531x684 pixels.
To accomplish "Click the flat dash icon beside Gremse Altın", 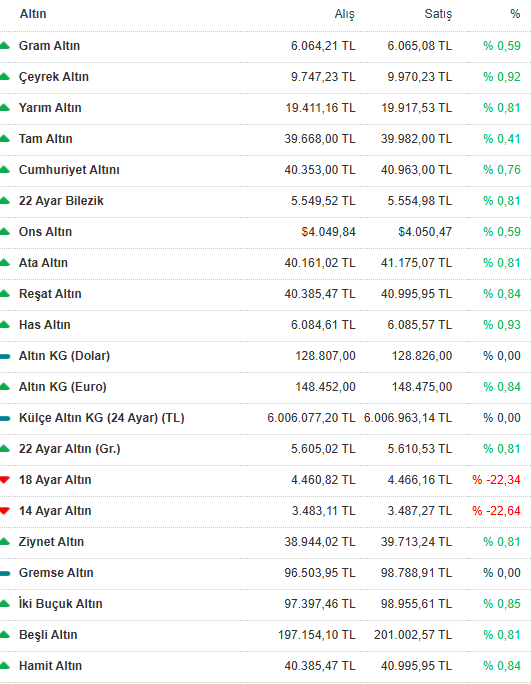I will click(x=5, y=573).
